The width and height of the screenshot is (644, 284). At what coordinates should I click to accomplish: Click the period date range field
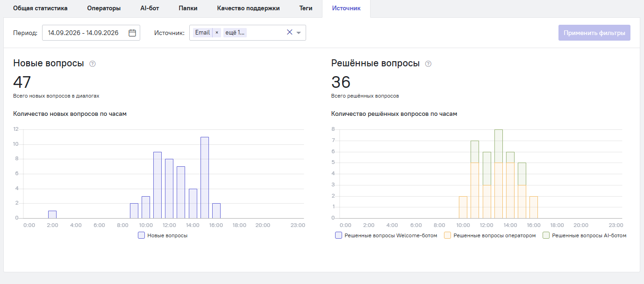coord(91,33)
